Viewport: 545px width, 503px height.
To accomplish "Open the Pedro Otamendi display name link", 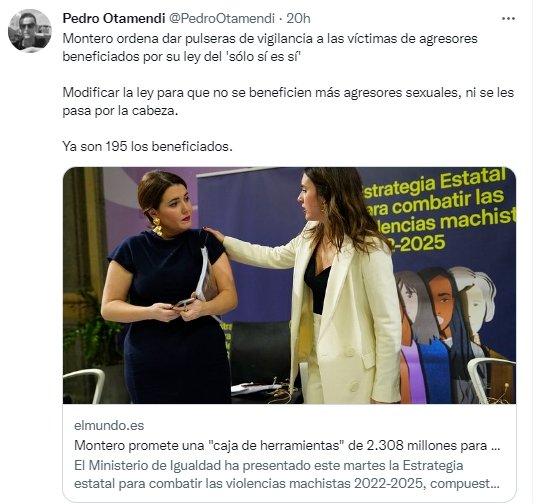I will point(114,18).
